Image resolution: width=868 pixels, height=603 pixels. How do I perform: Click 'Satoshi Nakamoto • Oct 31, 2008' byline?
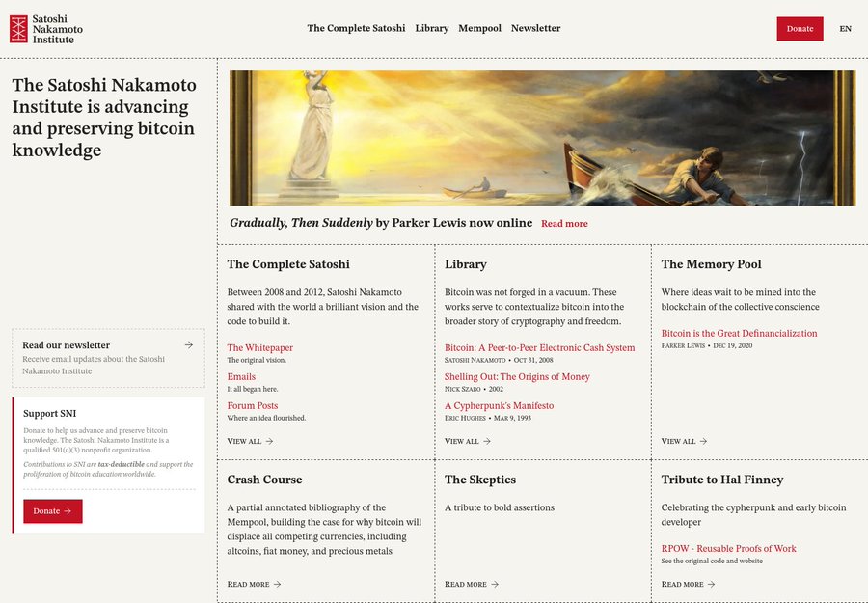(x=499, y=360)
